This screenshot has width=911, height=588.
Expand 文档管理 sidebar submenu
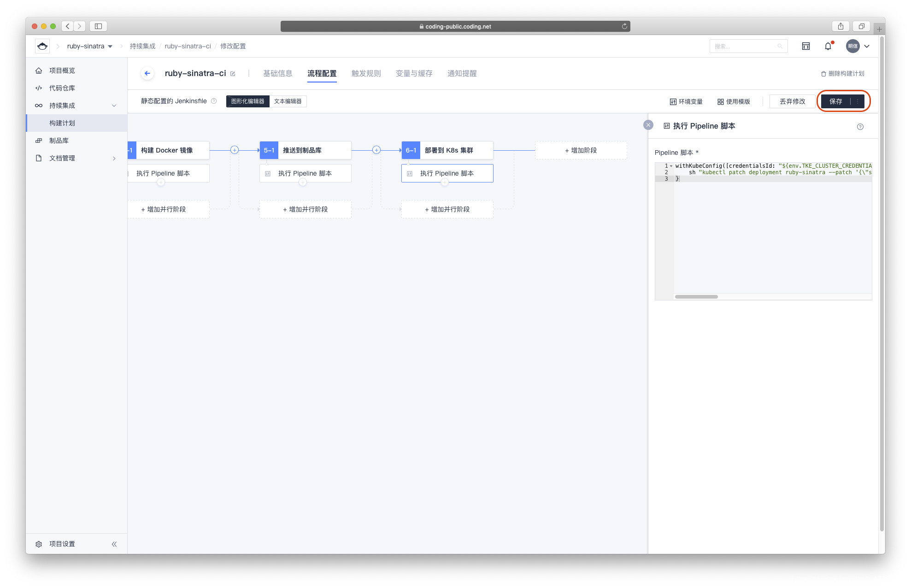click(114, 158)
